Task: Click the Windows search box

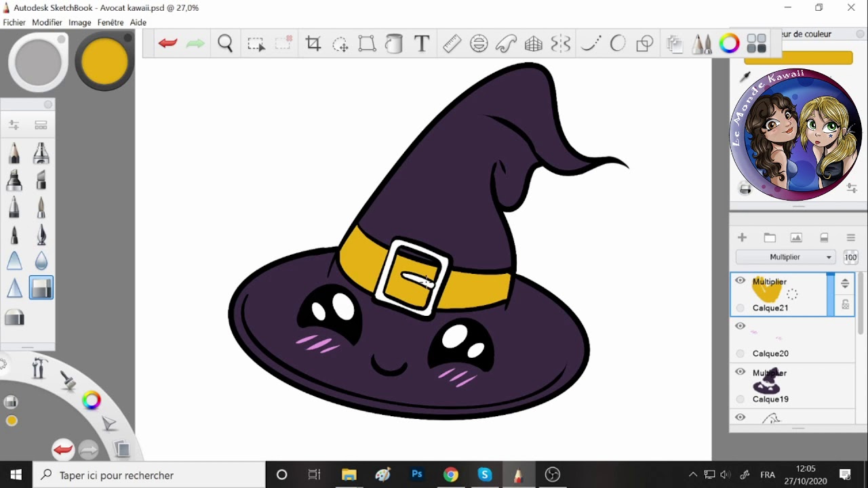Action: (149, 474)
